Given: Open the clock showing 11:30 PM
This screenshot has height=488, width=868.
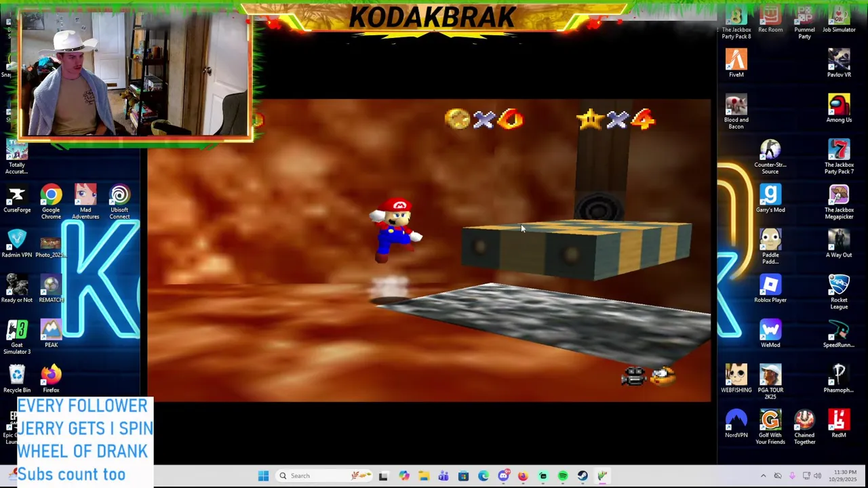Looking at the screenshot, I should (x=844, y=476).
